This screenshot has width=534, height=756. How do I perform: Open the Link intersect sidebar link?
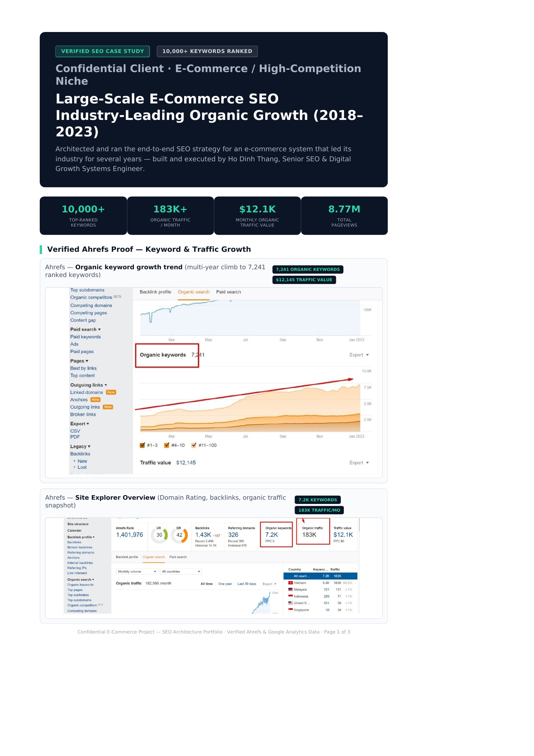77,573
